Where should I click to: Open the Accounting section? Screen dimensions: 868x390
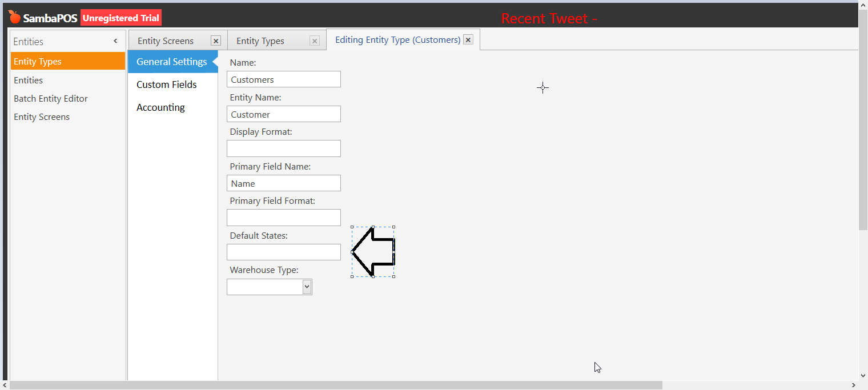coord(172,107)
